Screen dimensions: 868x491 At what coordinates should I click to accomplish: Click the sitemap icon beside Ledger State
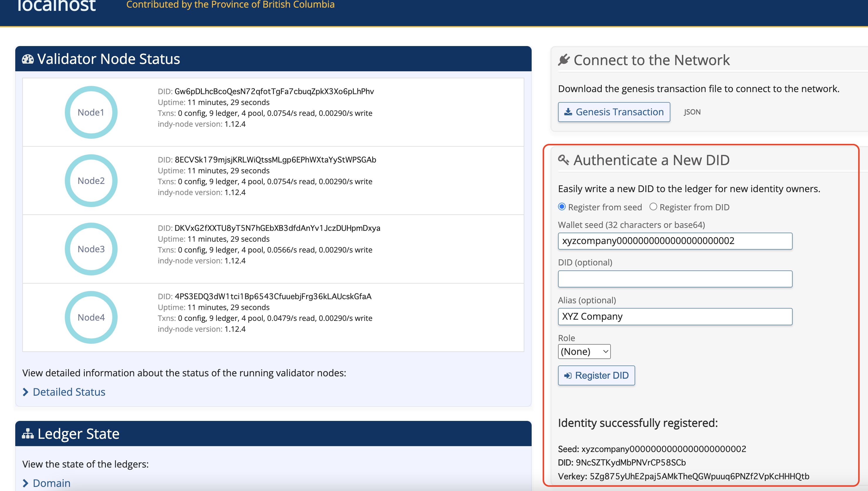click(x=28, y=433)
